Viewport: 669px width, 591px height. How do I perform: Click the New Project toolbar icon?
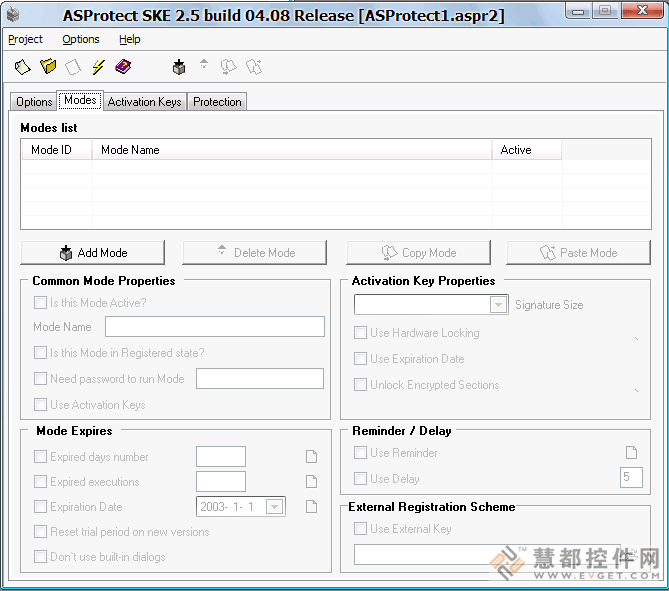click(x=22, y=67)
